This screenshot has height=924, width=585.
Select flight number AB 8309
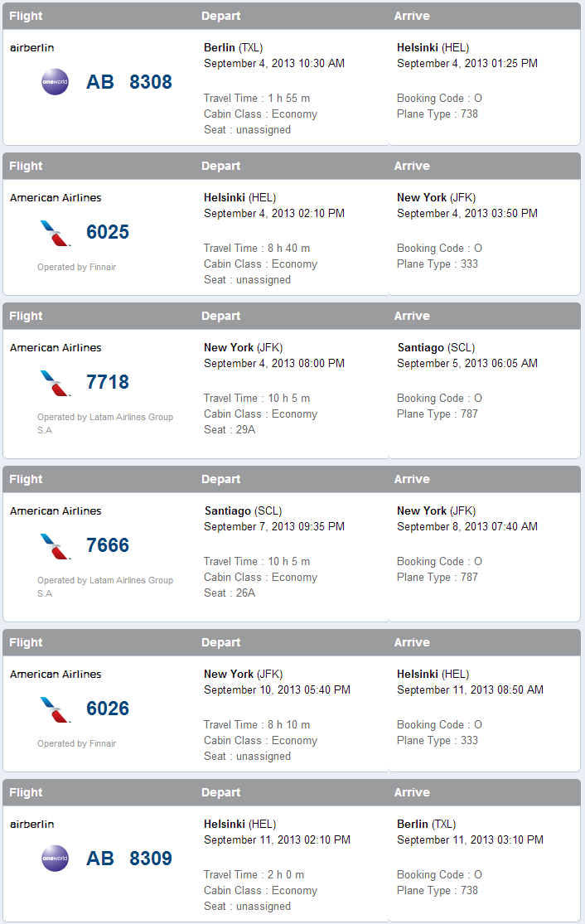tap(129, 859)
